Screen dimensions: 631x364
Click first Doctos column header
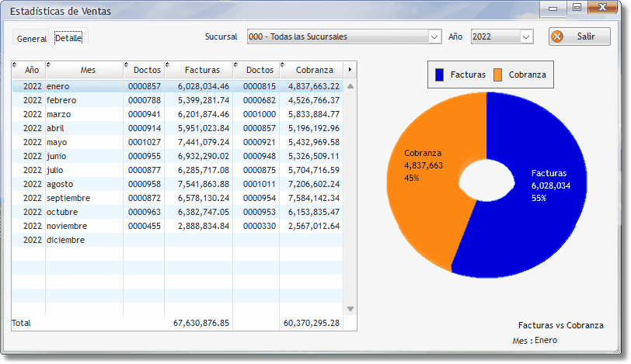(x=144, y=70)
